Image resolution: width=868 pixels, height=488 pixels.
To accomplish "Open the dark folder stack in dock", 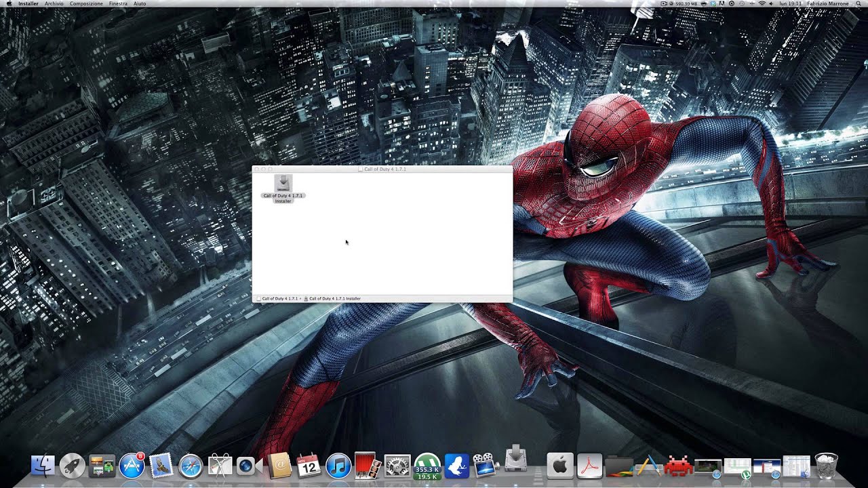I will pyautogui.click(x=618, y=466).
